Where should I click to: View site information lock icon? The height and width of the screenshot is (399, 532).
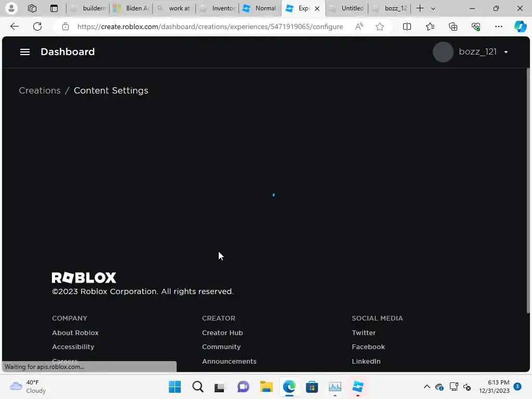(65, 26)
